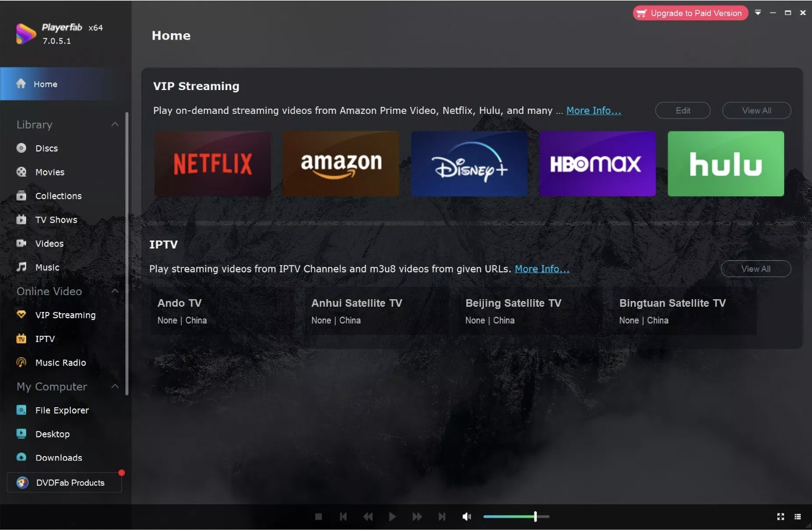Screen dimensions: 812x531
Task: Open the IPTV icon in sidebar
Action: click(21, 339)
